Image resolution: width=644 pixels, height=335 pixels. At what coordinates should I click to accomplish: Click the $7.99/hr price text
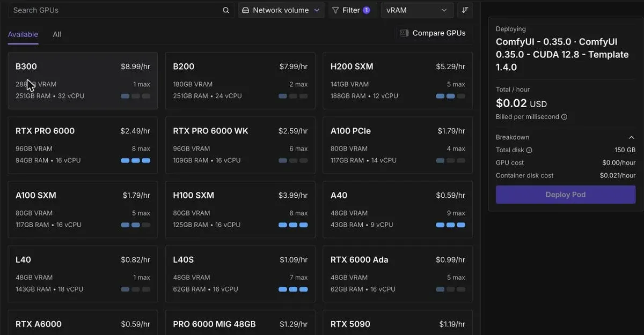[294, 66]
